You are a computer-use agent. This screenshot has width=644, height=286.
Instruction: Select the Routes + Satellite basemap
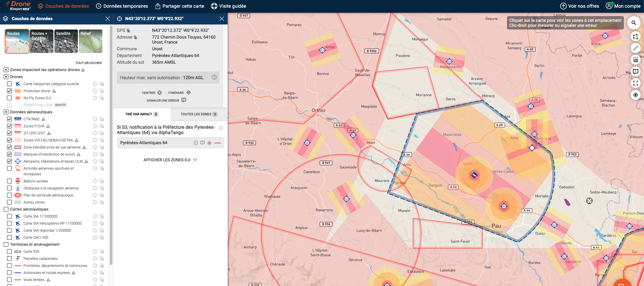(42, 41)
